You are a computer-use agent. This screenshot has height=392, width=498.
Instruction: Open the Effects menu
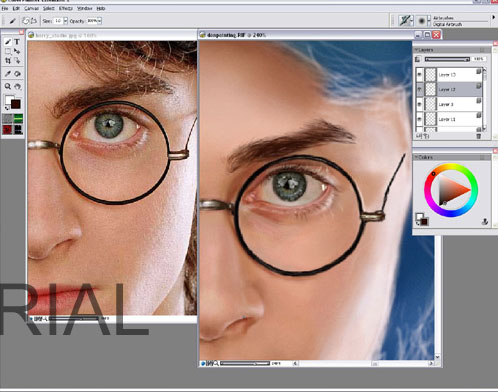pos(66,8)
